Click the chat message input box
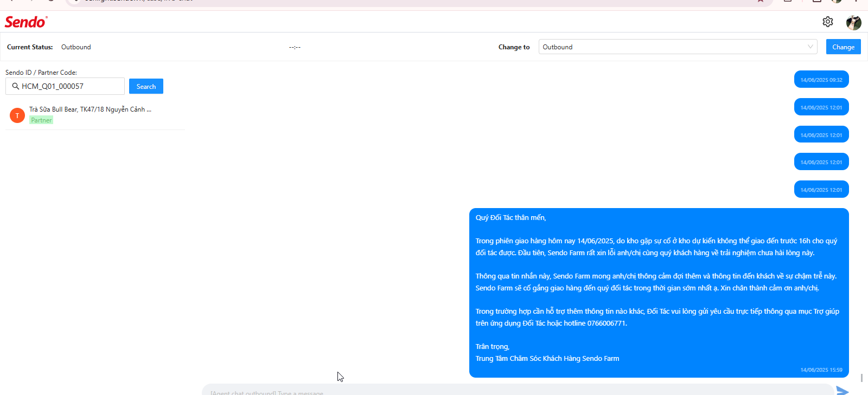Viewport: 868px width, 395px height. click(518, 390)
